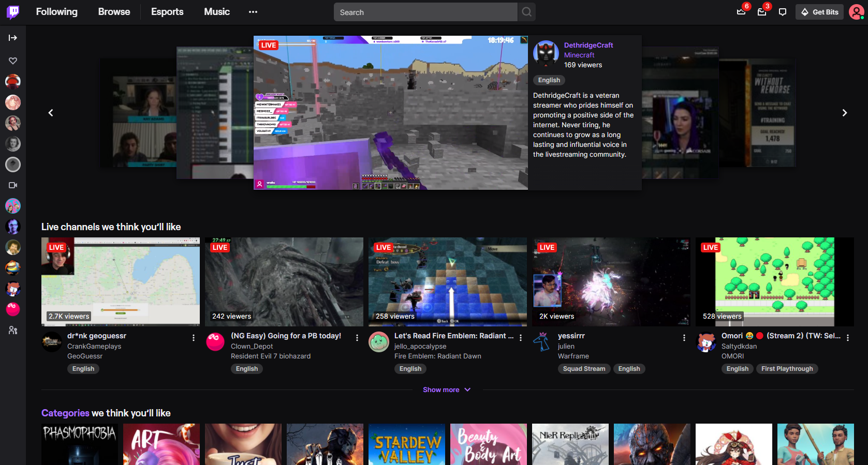Open notifications inbox icon with 3 badge

point(762,12)
